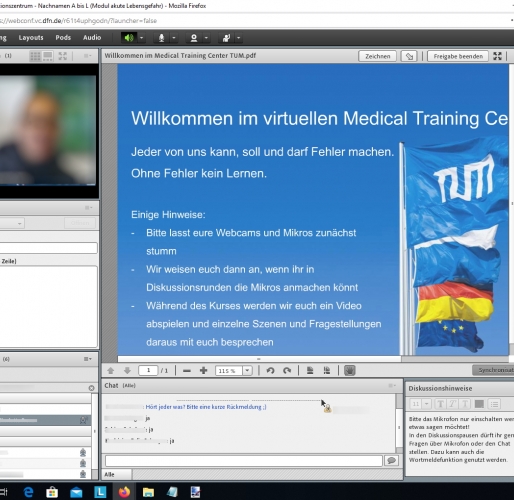
Task: Click the page number field
Action: click(148, 370)
